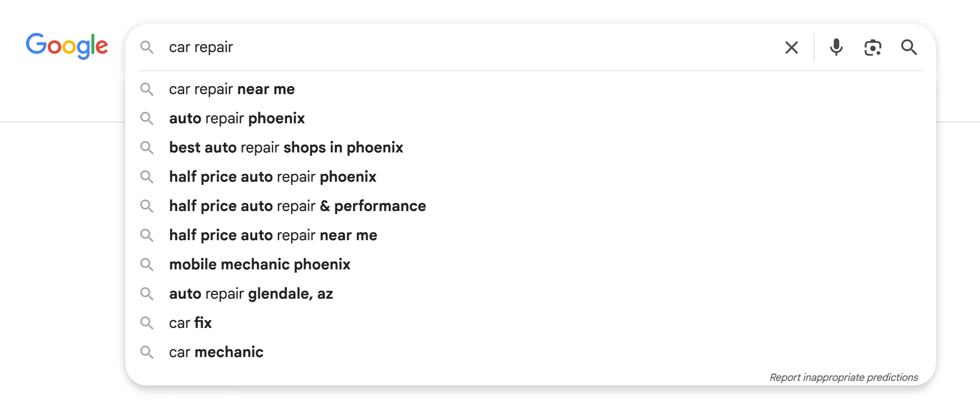Viewport: 980px width, 420px height.
Task: Pick "best auto repair shops in phoenix"
Action: pyautogui.click(x=286, y=147)
